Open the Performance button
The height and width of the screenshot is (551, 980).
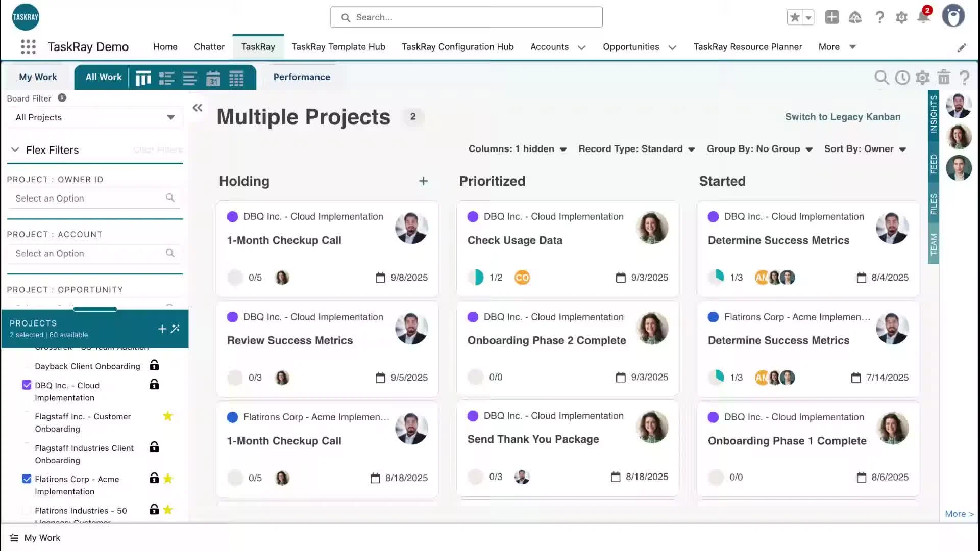[302, 77]
